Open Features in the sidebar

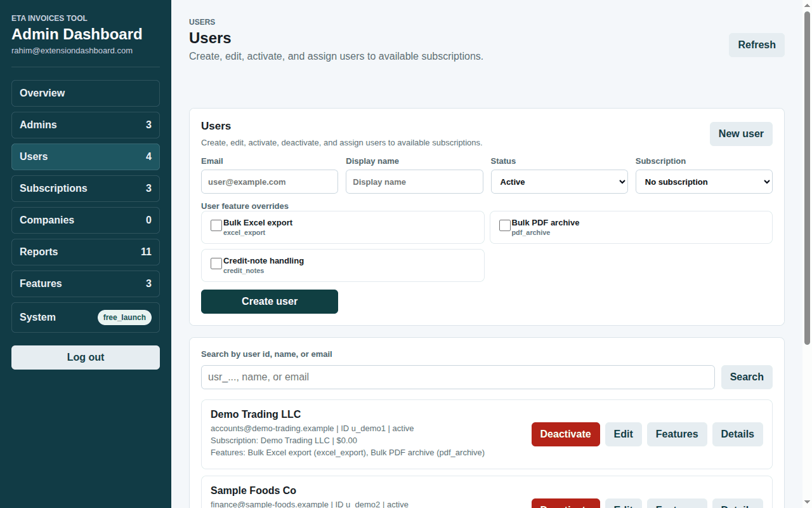(86, 284)
